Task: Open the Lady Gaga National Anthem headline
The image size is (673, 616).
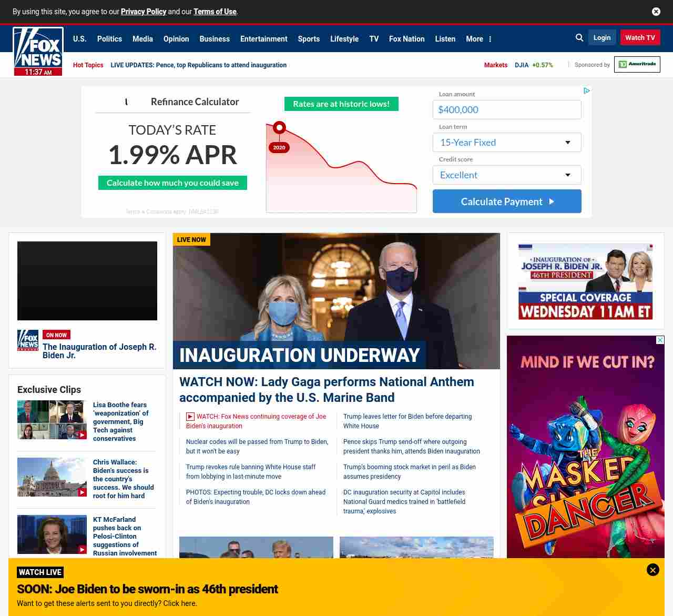Action: [x=327, y=389]
